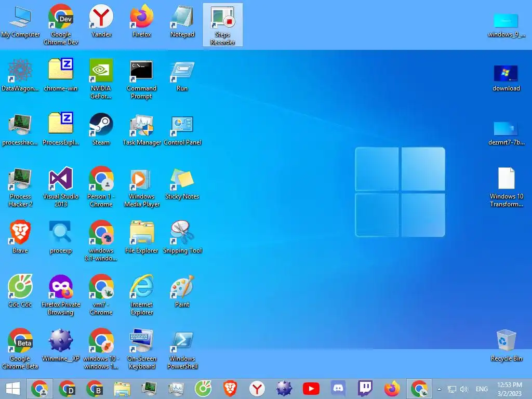The height and width of the screenshot is (399, 532).
Task: Open Yandex browser desktop shortcut
Action: click(101, 21)
